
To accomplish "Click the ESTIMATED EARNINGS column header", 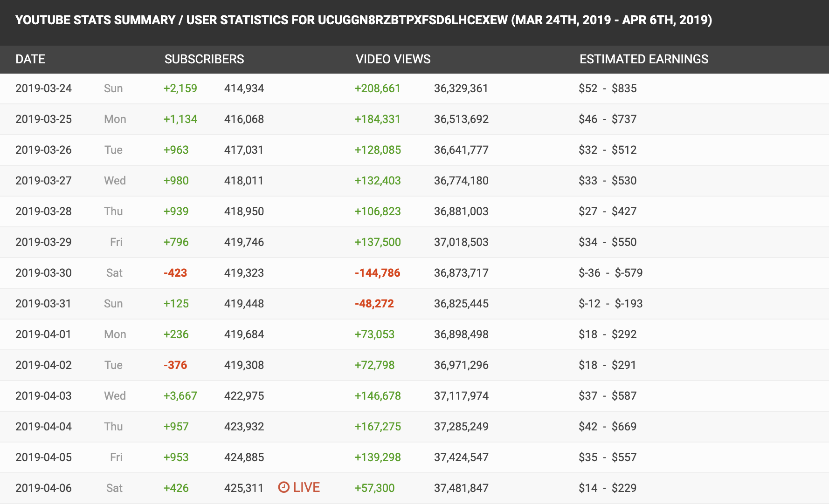I will pos(643,59).
